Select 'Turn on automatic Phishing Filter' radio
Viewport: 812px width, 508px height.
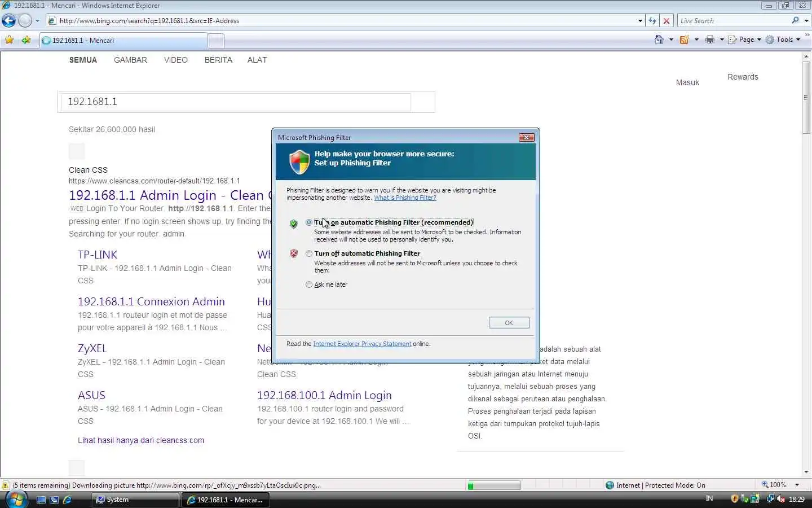309,222
